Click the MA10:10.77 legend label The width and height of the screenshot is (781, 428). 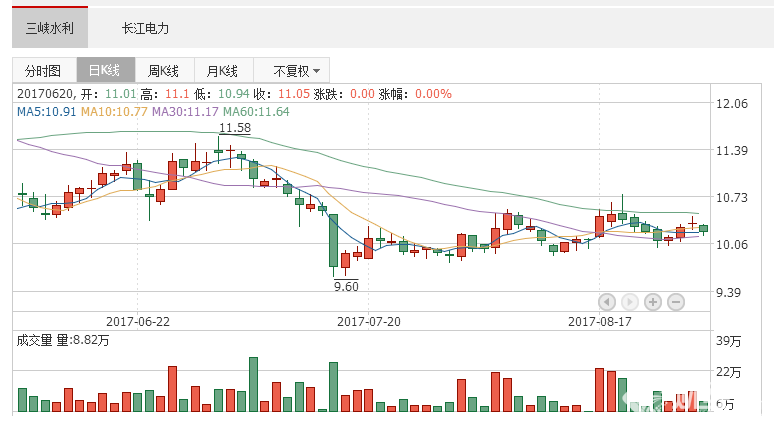click(x=114, y=112)
